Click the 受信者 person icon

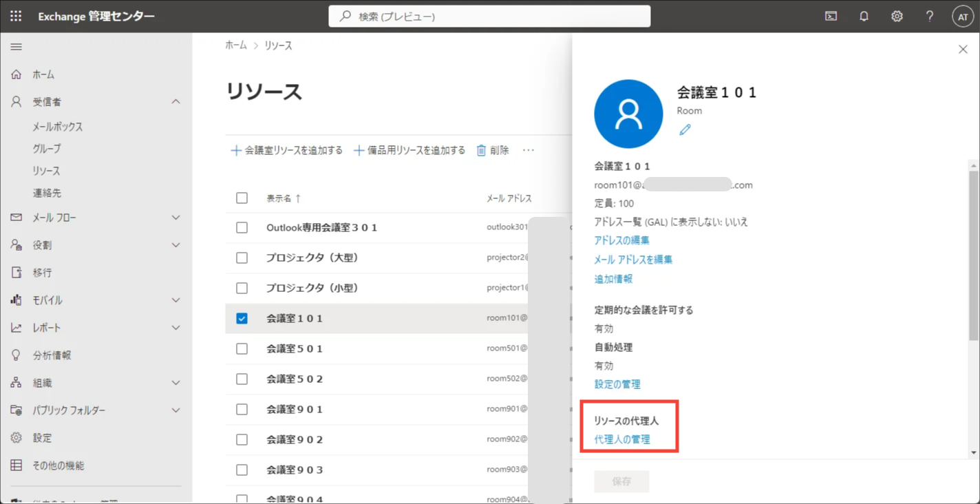17,102
